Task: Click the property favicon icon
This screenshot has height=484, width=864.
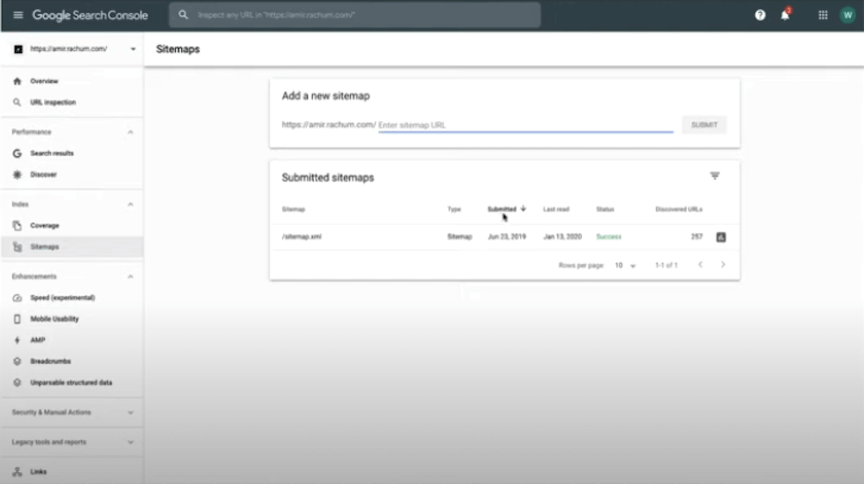Action: click(x=18, y=49)
